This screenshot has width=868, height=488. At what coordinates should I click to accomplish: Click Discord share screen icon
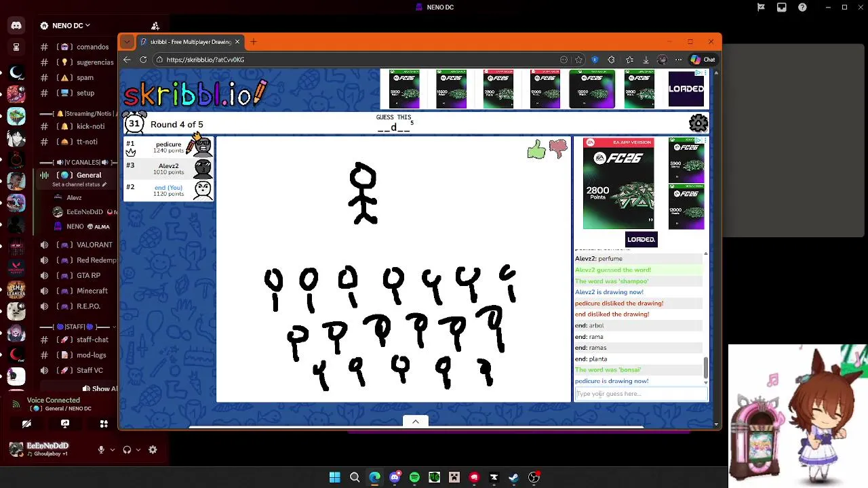tap(65, 424)
